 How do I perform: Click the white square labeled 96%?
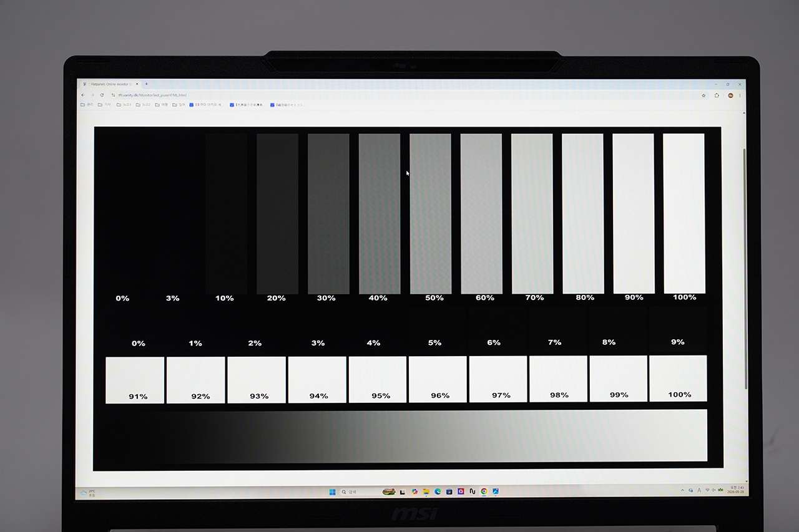pos(438,379)
